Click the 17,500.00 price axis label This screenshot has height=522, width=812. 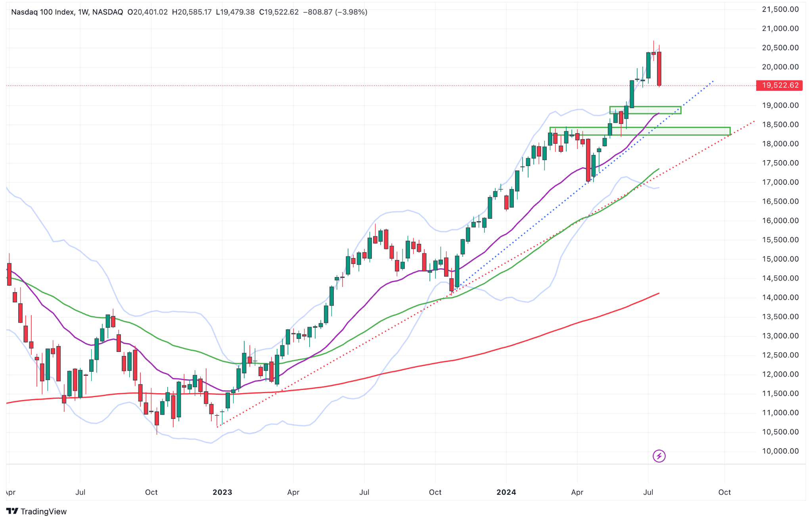coord(780,163)
